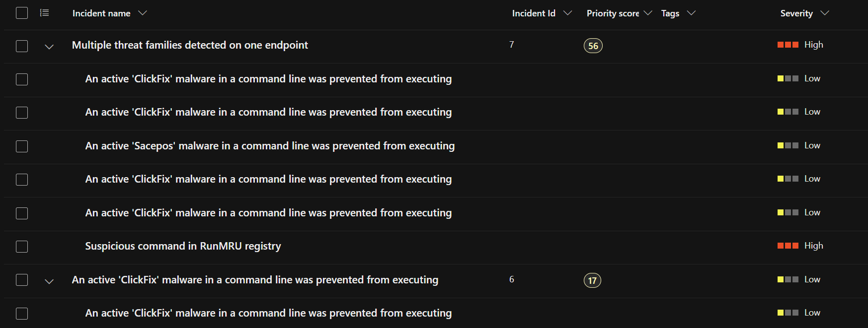Click the expand-all list icon in header
The width and height of the screenshot is (868, 328).
pyautogui.click(x=44, y=13)
